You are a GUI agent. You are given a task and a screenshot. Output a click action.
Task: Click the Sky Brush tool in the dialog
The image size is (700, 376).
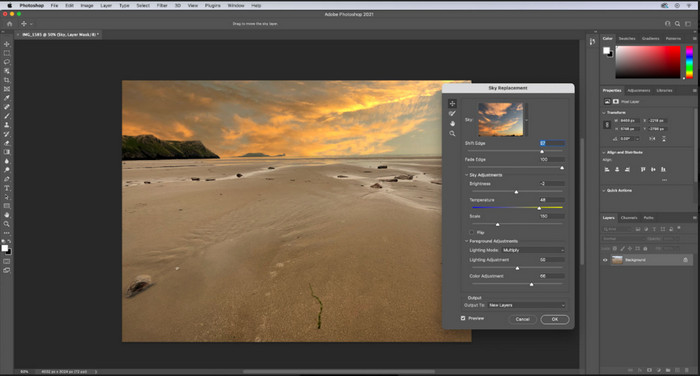point(452,114)
